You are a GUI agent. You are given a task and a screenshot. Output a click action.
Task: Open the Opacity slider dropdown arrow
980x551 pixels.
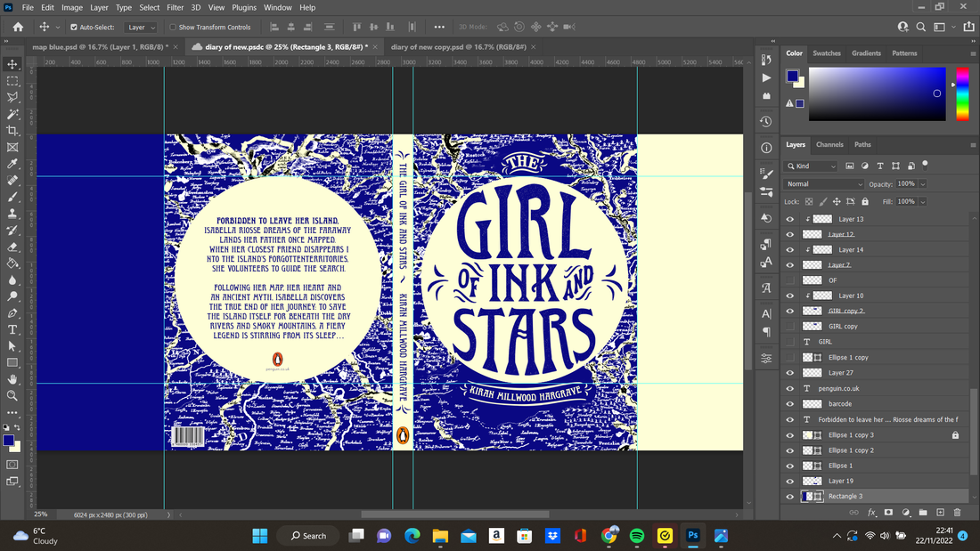922,184
